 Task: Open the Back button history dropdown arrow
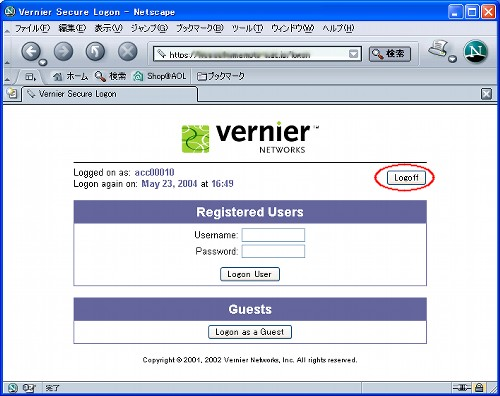43,62
